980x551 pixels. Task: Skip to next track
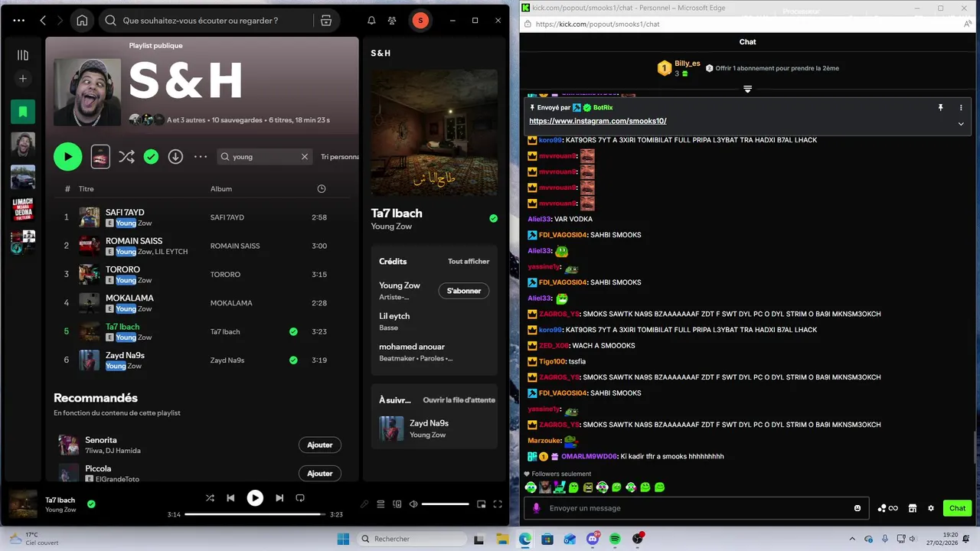click(x=279, y=497)
